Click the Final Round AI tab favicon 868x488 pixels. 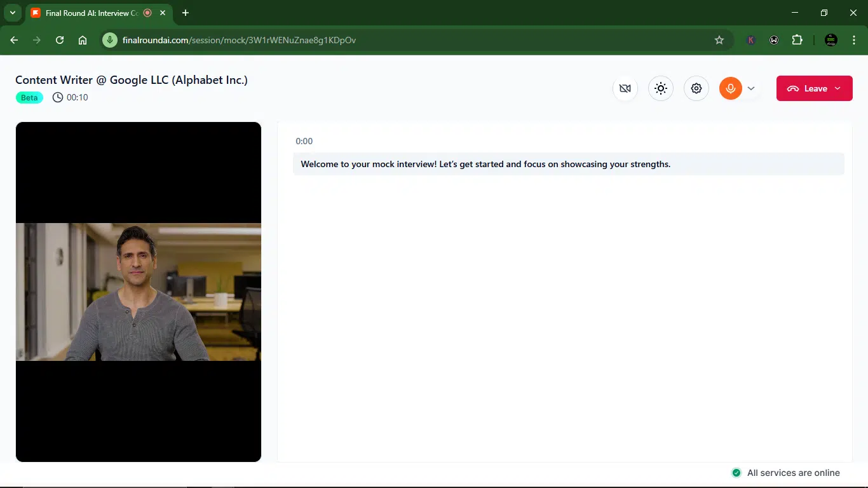(x=36, y=13)
